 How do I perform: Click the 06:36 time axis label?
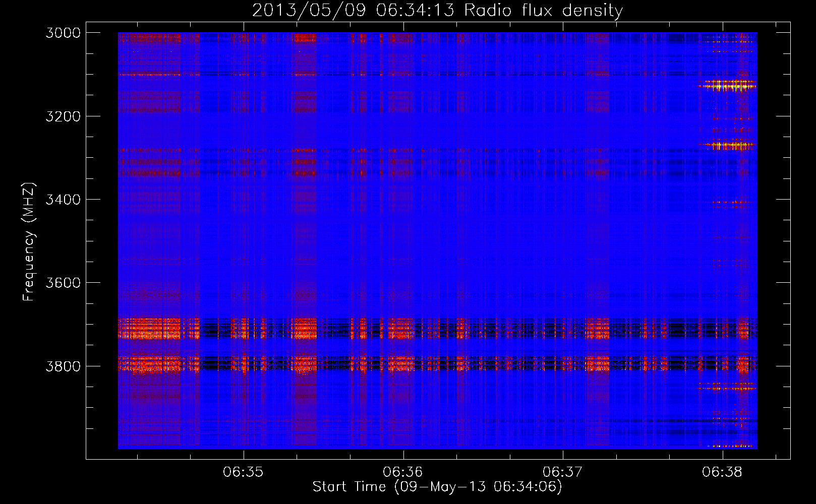click(402, 472)
